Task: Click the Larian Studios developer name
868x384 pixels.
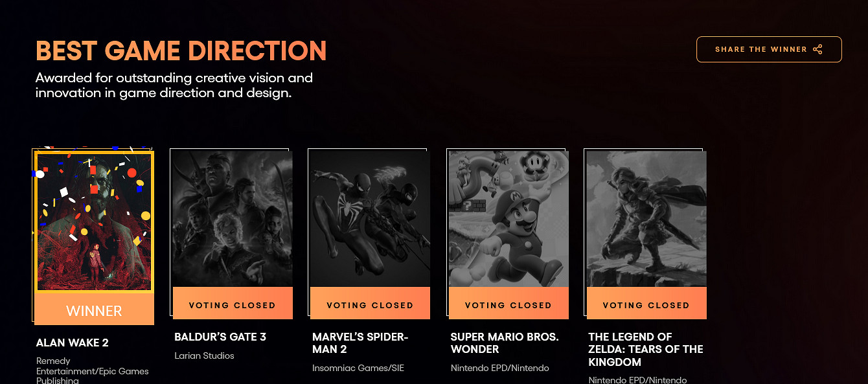Action: click(204, 356)
